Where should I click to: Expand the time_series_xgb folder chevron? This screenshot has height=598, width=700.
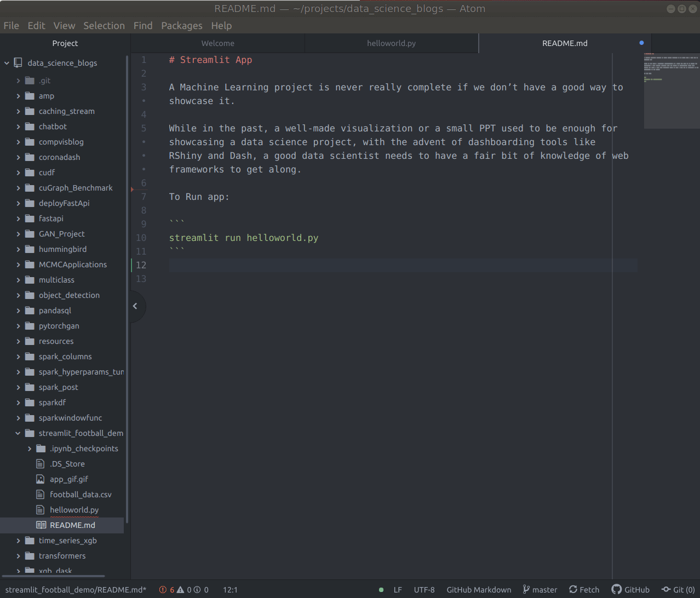click(18, 540)
